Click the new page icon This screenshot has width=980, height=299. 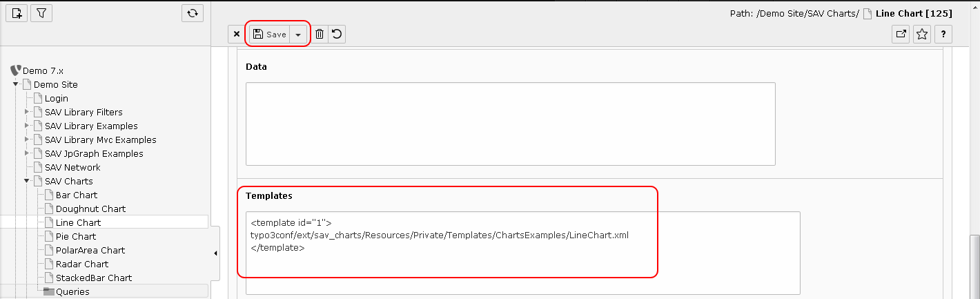(17, 12)
